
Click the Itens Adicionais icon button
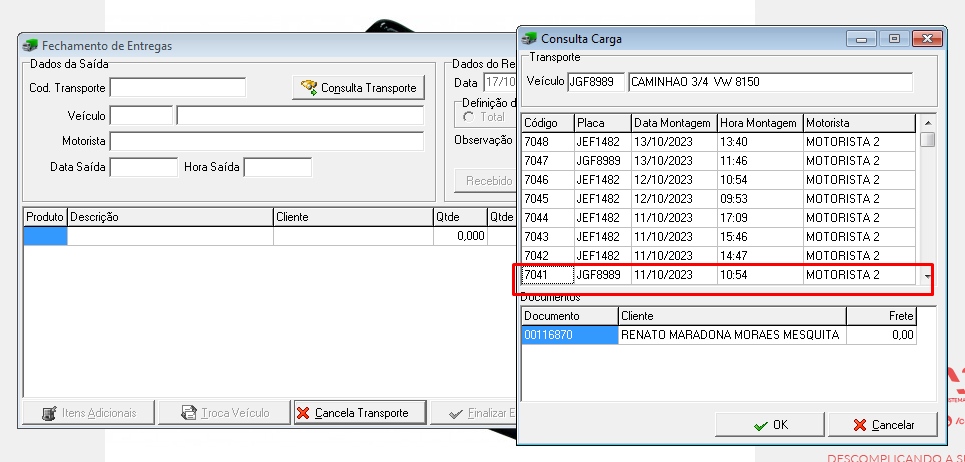click(x=88, y=413)
